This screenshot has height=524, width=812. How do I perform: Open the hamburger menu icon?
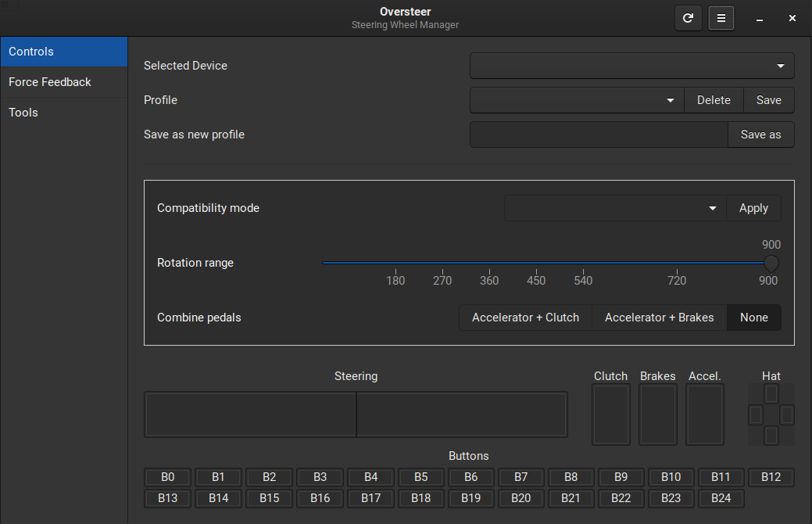click(721, 18)
